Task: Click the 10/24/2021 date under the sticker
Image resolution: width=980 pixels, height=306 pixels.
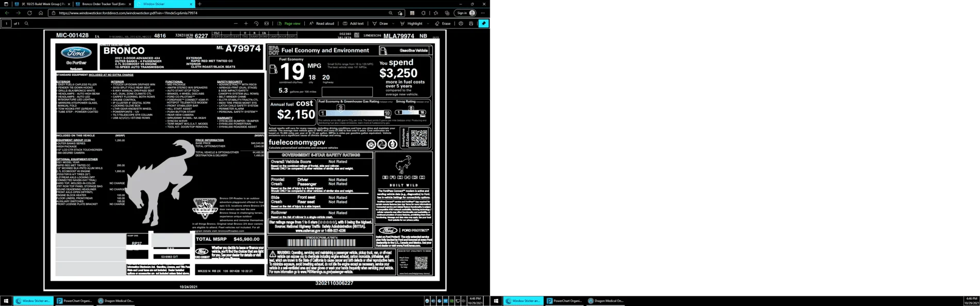Action: [188, 287]
